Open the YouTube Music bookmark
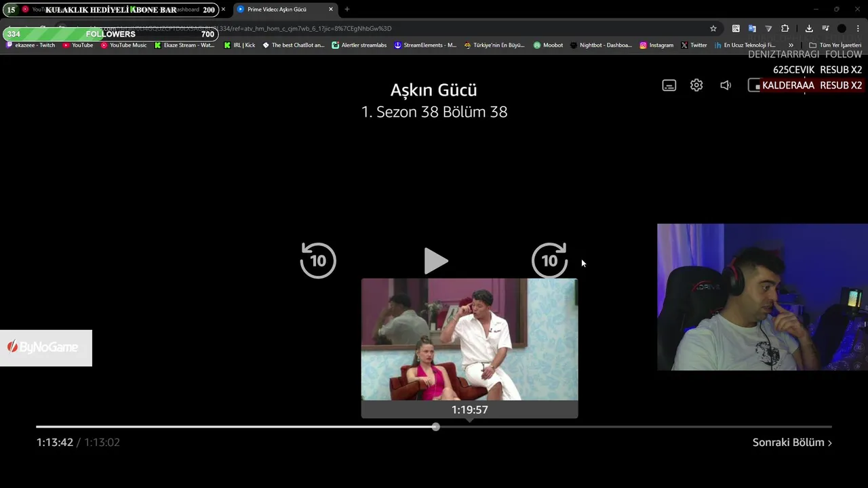The image size is (868, 488). tap(123, 45)
